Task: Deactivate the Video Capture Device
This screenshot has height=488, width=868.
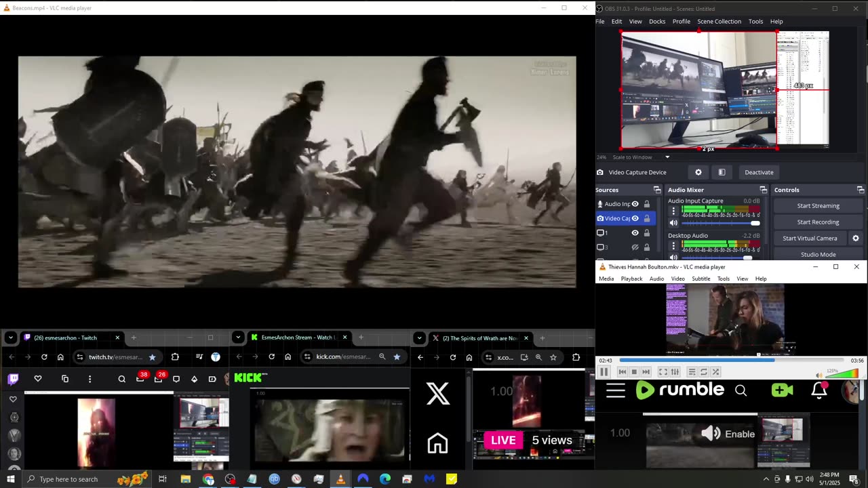Action: (759, 172)
